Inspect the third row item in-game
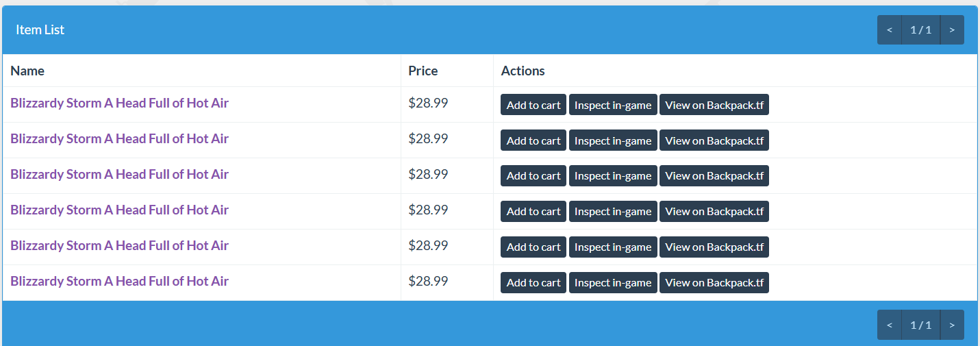The width and height of the screenshot is (980, 346). point(613,176)
